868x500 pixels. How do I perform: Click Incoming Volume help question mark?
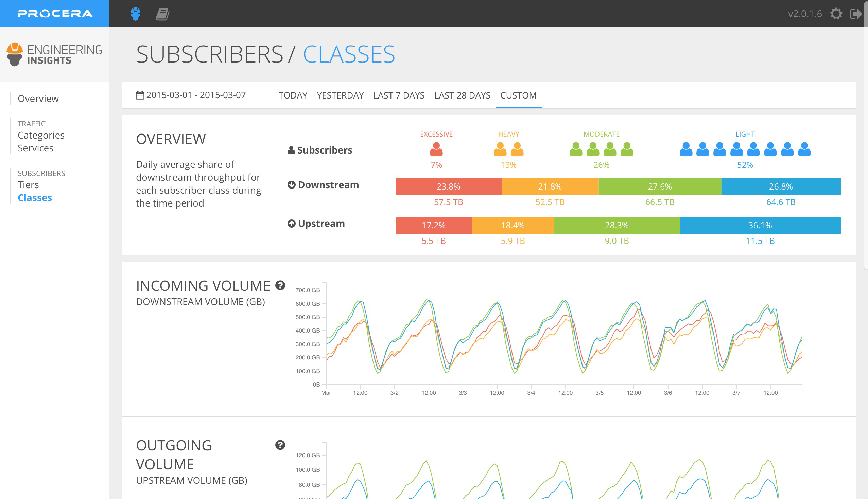280,285
